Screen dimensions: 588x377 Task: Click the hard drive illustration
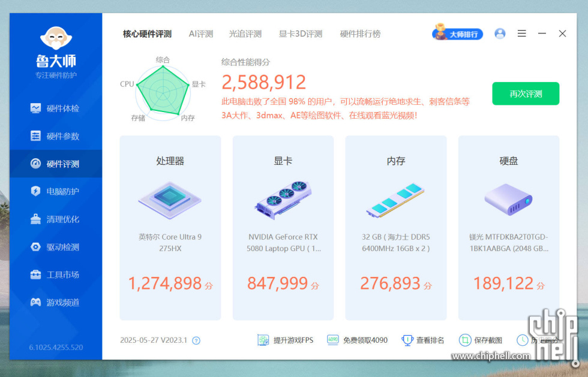pyautogui.click(x=509, y=200)
